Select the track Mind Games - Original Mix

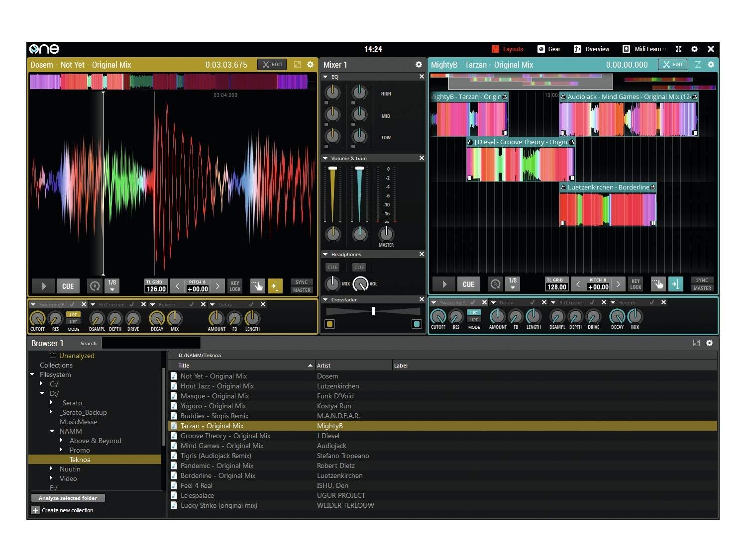tap(443, 446)
